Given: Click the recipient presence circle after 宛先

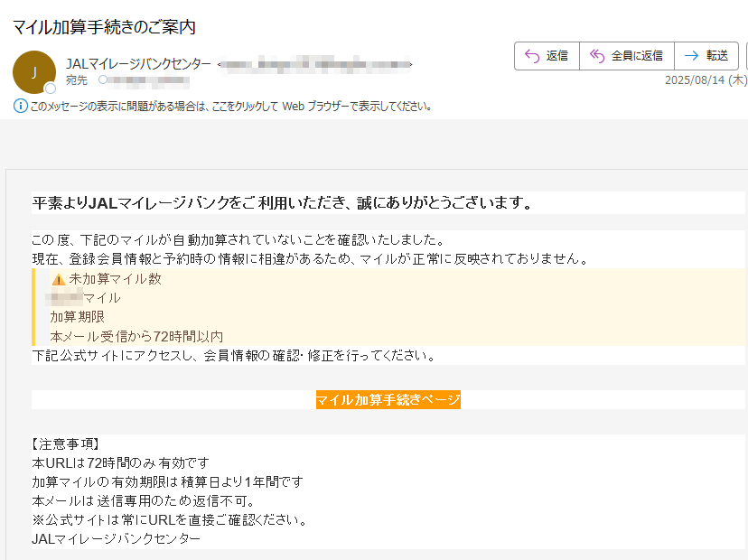Looking at the screenshot, I should 103,79.
